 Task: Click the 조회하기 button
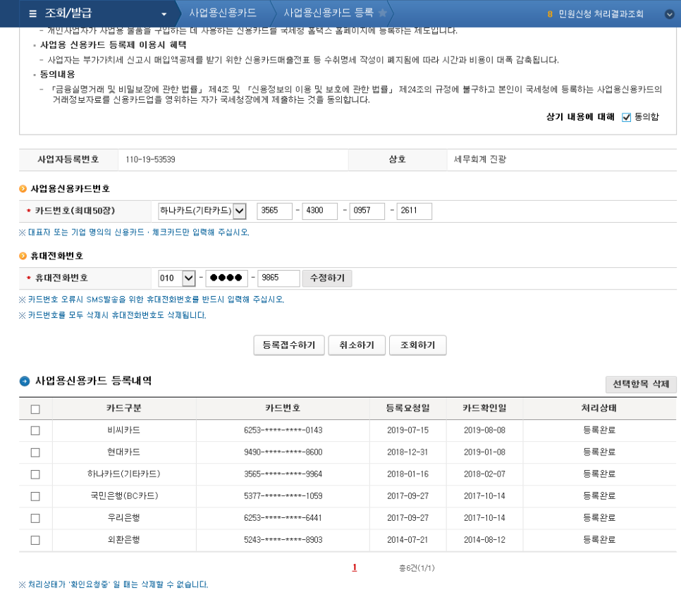click(x=417, y=345)
